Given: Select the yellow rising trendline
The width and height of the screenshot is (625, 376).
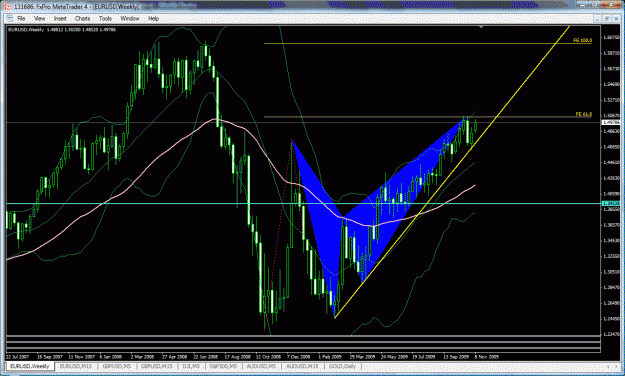Looking at the screenshot, I should (452, 173).
